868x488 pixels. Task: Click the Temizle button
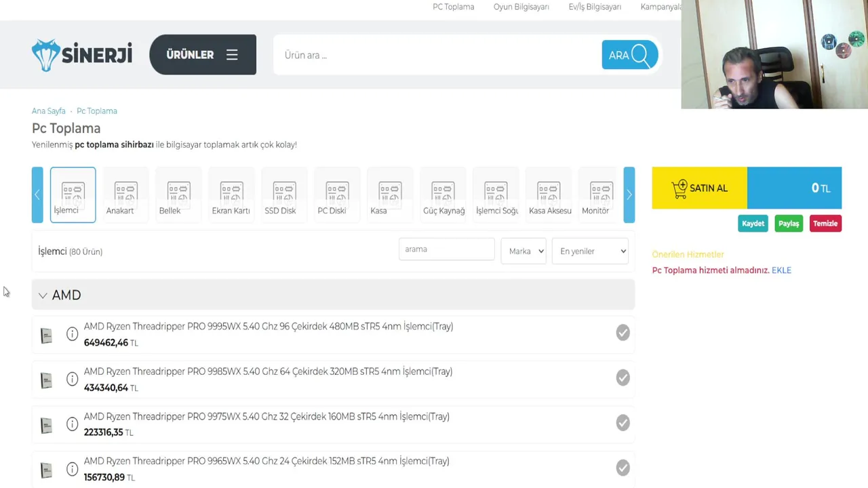click(825, 224)
